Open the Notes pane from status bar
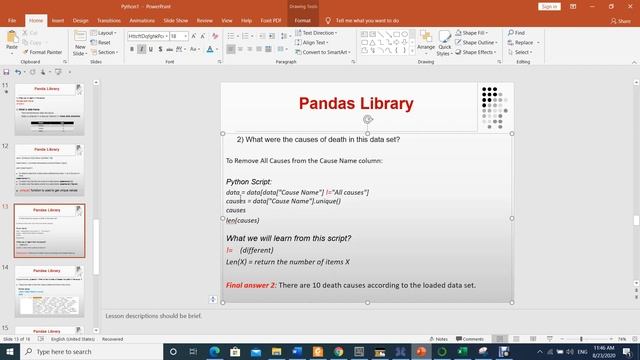 click(x=439, y=339)
